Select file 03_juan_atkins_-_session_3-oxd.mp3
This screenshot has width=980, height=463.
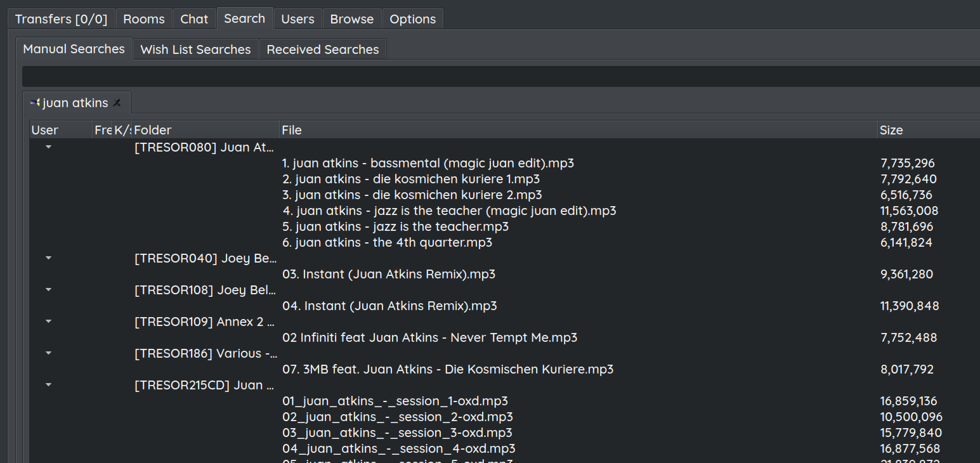click(x=397, y=433)
